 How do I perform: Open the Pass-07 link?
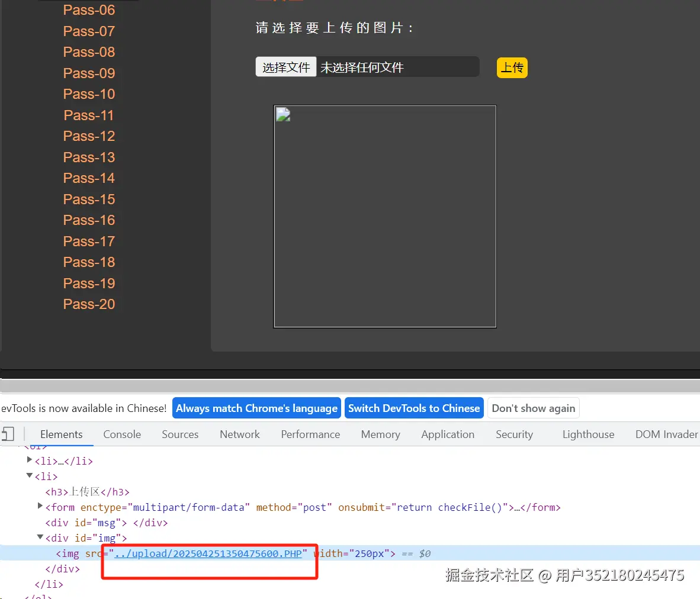[89, 31]
